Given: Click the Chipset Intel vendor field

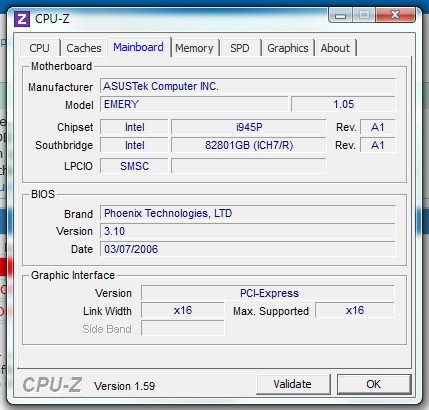Looking at the screenshot, I should (x=134, y=127).
